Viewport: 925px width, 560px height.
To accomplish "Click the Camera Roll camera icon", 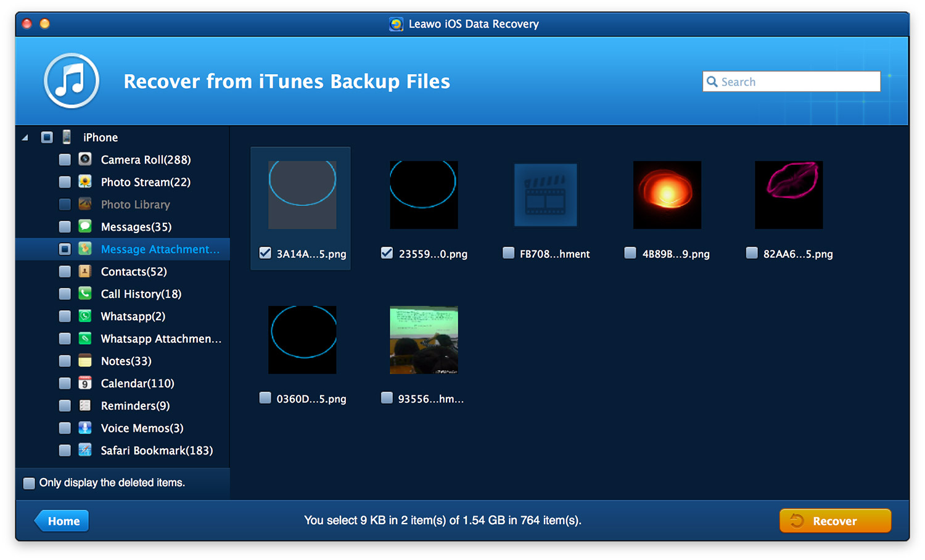I will coord(85,159).
